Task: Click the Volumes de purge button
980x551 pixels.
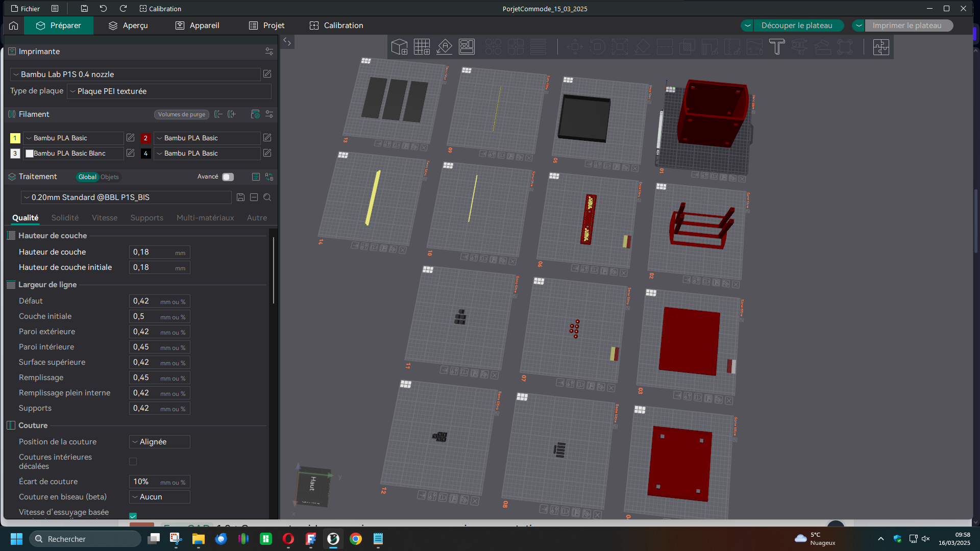Action: pos(181,115)
